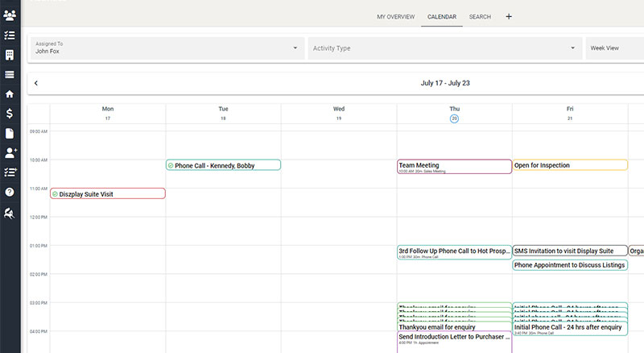Switch to MY OVERVIEW tab

point(396,17)
